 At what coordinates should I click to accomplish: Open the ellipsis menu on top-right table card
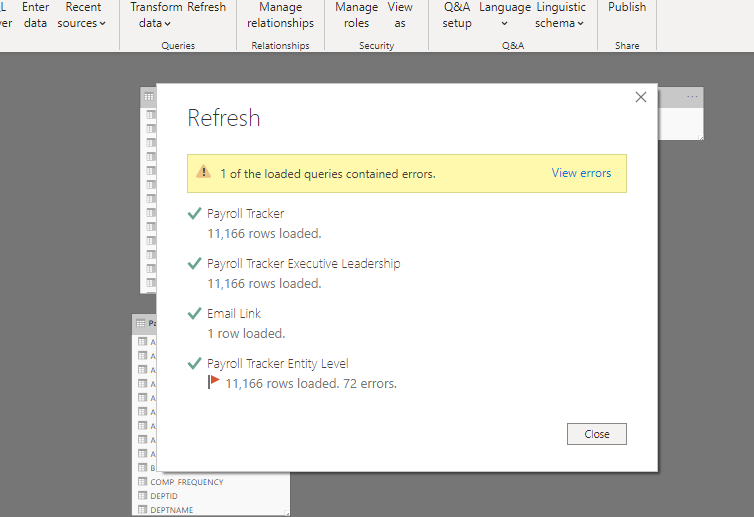click(x=692, y=97)
